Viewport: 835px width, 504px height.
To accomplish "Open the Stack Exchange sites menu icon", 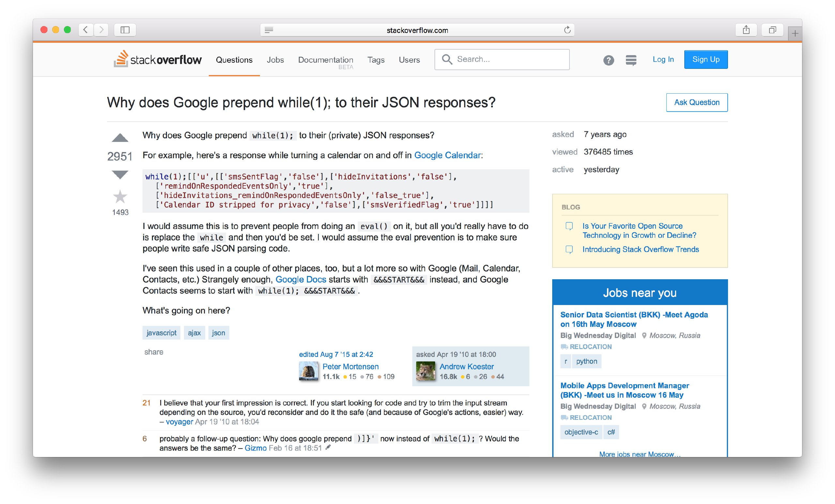I will point(631,60).
